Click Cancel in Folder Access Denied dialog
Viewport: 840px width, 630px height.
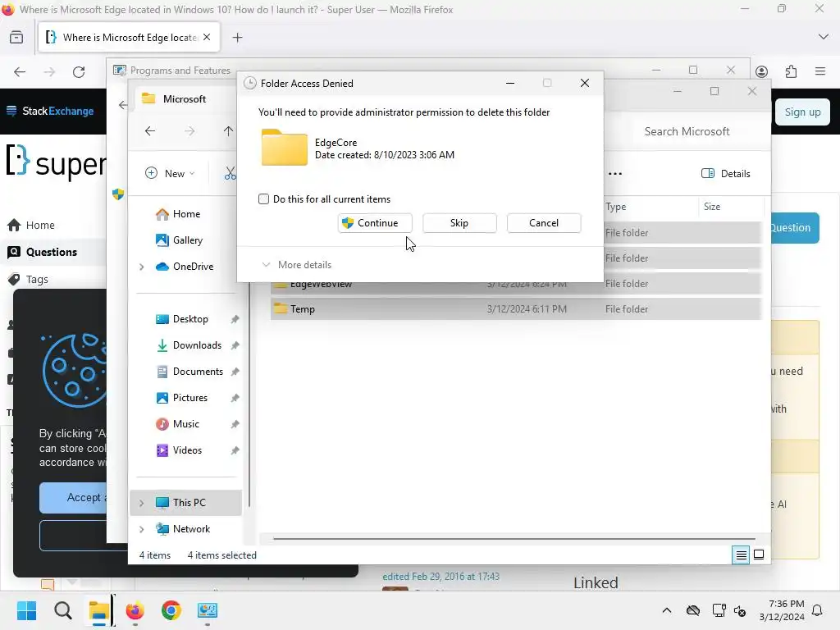pos(544,223)
